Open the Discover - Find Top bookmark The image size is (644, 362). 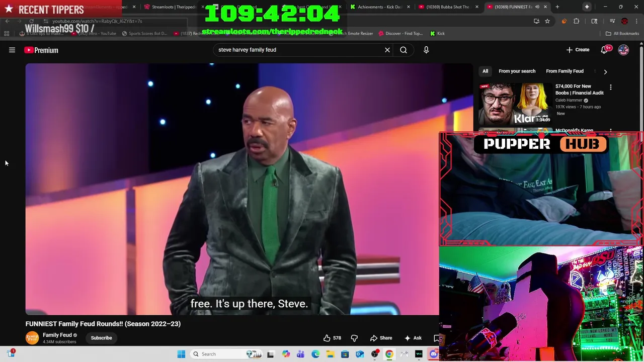[x=400, y=33]
